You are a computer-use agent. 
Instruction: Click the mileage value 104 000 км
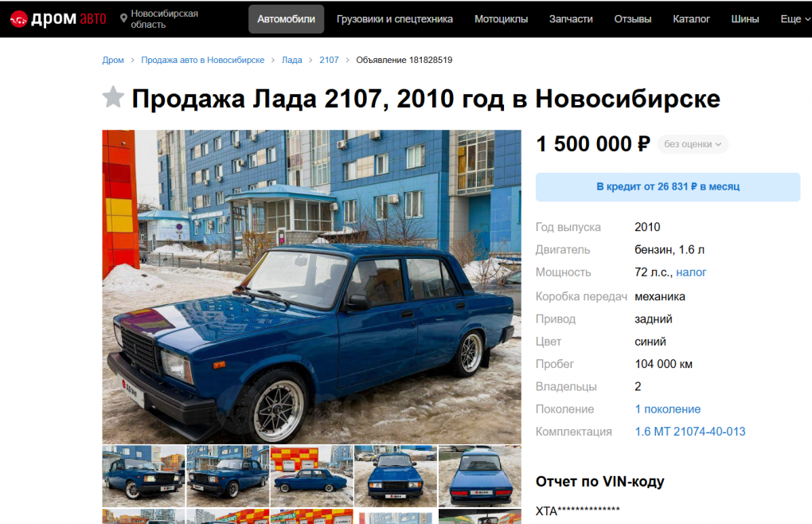coord(663,364)
